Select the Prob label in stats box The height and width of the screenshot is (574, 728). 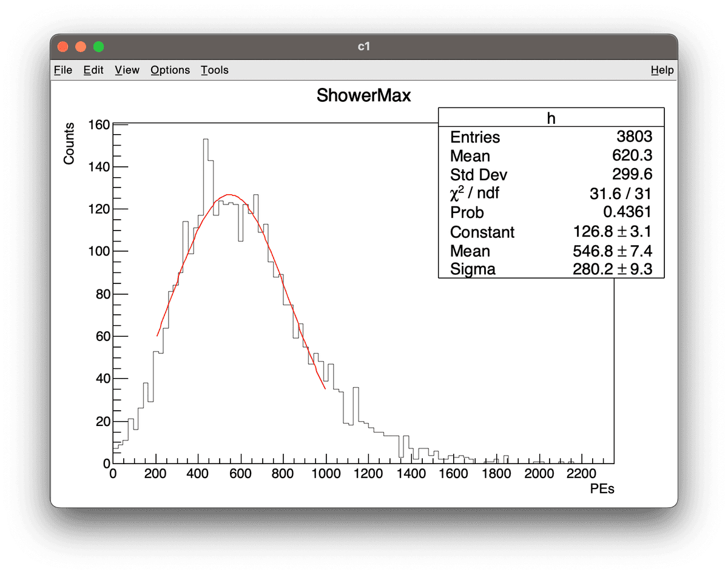click(467, 213)
